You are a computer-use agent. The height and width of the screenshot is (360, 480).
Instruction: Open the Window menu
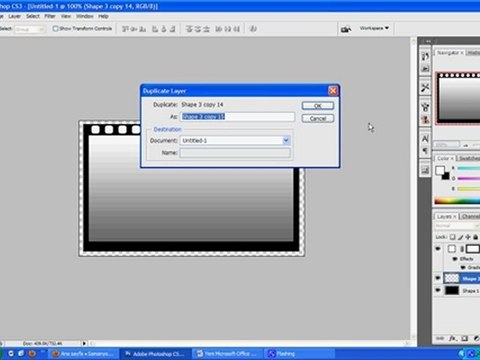(x=85, y=16)
